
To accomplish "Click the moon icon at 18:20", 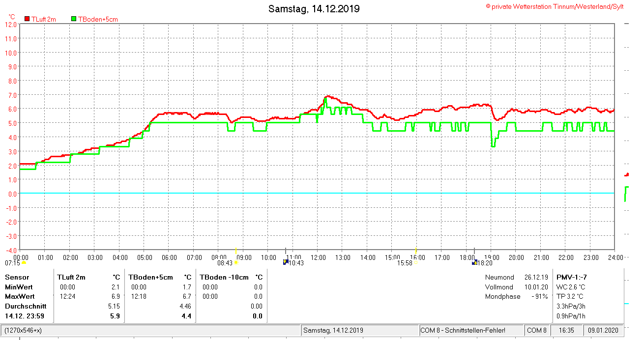I will click(x=474, y=263).
